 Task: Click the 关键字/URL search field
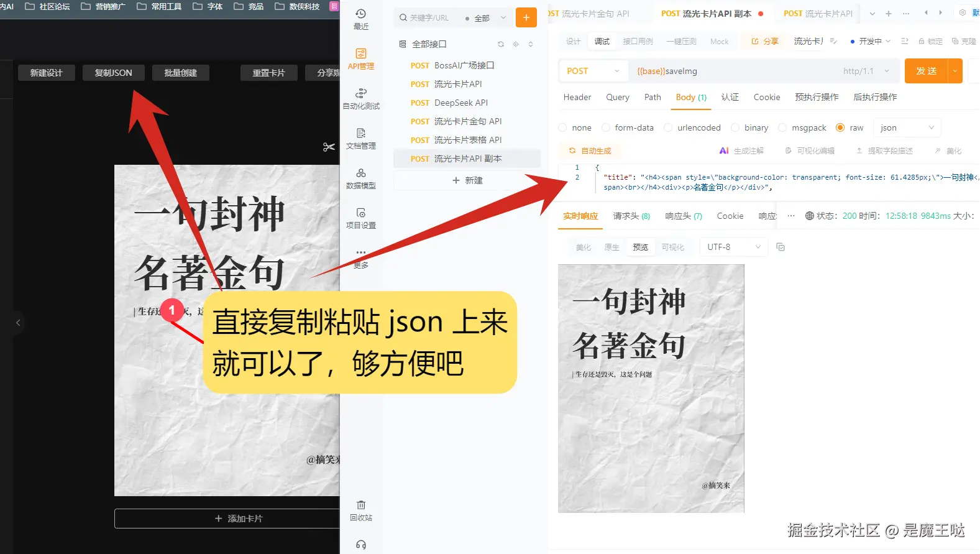coord(429,18)
